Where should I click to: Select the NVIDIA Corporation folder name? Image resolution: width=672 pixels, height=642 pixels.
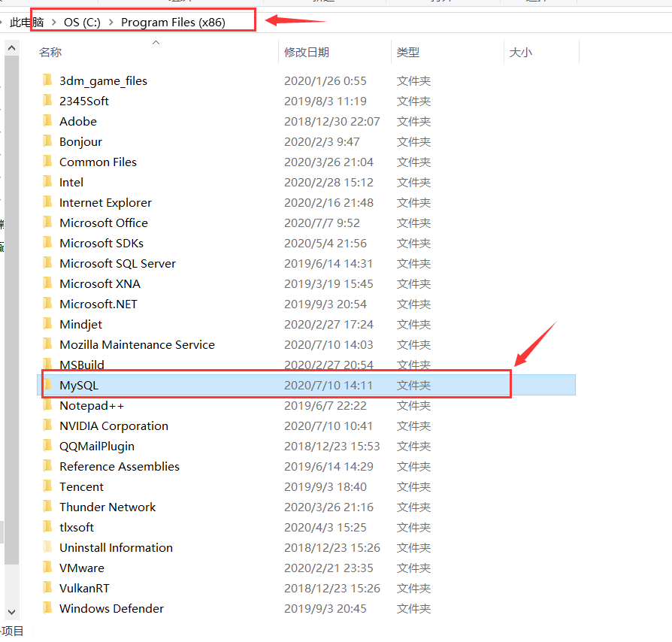click(114, 425)
